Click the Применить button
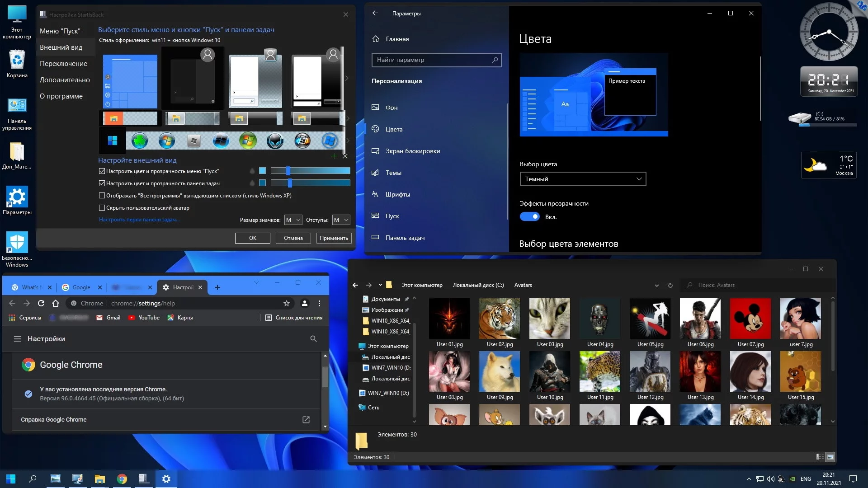Screen dimensions: 868x488 [x=334, y=238]
